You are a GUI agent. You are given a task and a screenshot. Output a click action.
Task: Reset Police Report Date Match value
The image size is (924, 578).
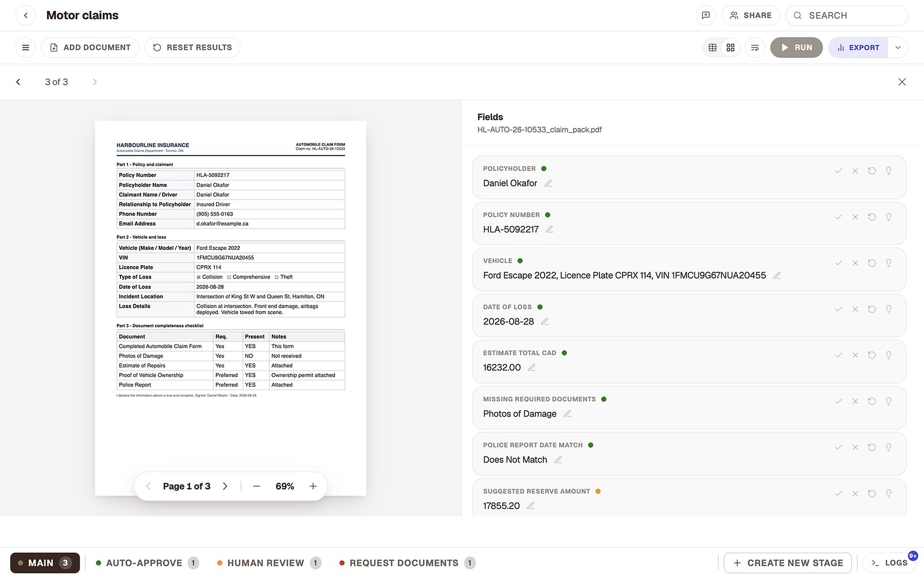coord(872,447)
